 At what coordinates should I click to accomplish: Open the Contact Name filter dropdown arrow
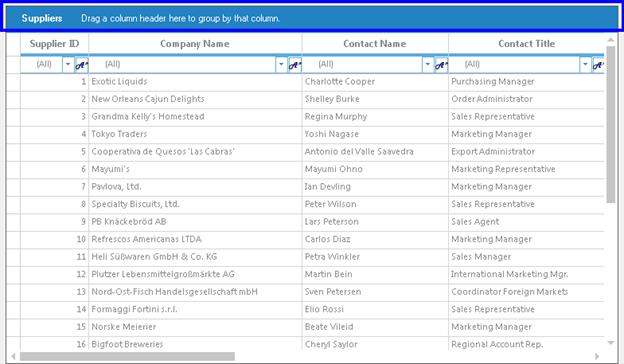pos(428,64)
